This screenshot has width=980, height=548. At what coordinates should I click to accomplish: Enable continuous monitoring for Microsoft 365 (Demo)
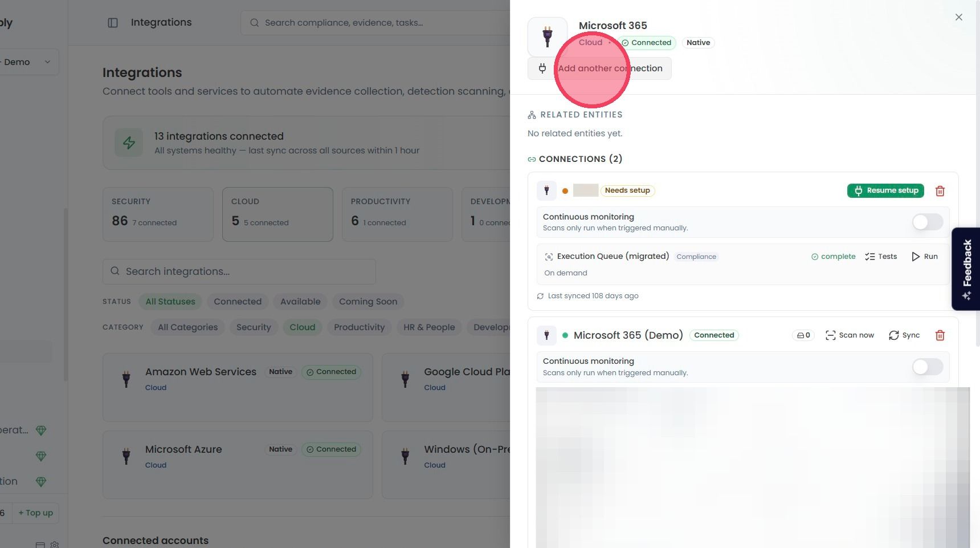coord(928,367)
